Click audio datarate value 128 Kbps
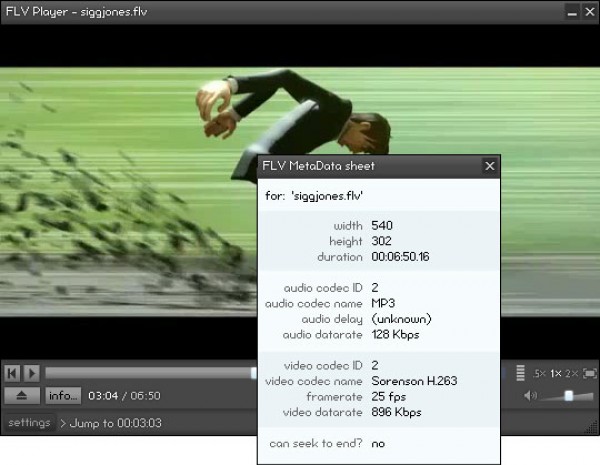Viewport: 600px width, 465px height. 395,335
